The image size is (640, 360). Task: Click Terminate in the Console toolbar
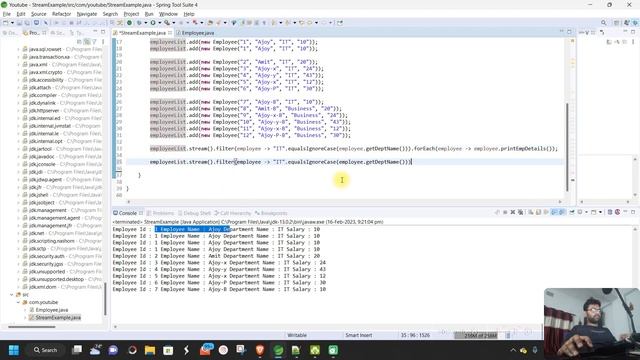point(505,212)
